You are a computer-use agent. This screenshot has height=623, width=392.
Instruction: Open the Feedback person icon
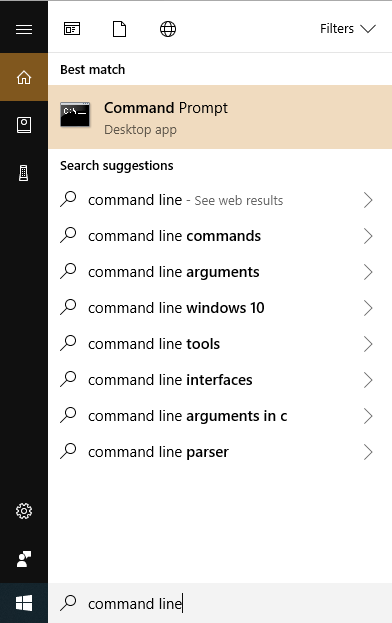coord(24,559)
